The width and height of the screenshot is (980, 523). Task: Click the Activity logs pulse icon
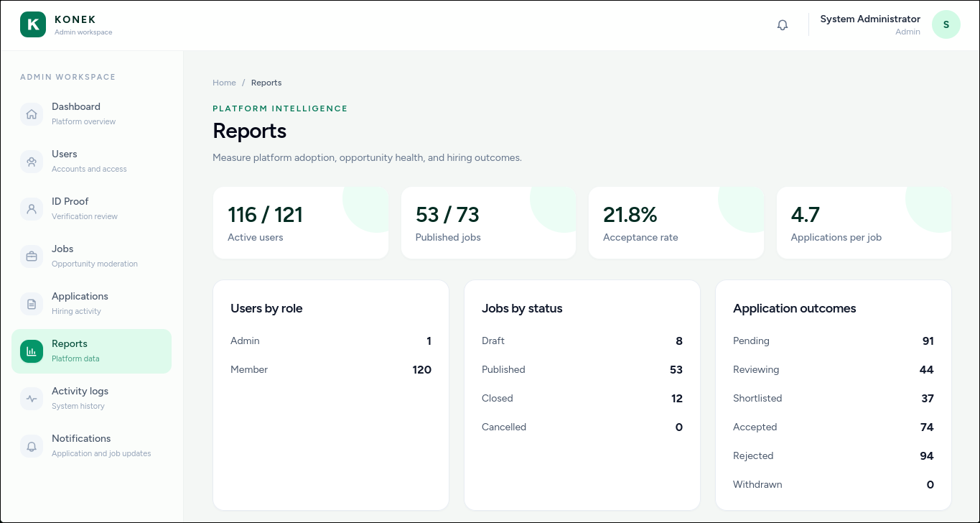click(32, 398)
